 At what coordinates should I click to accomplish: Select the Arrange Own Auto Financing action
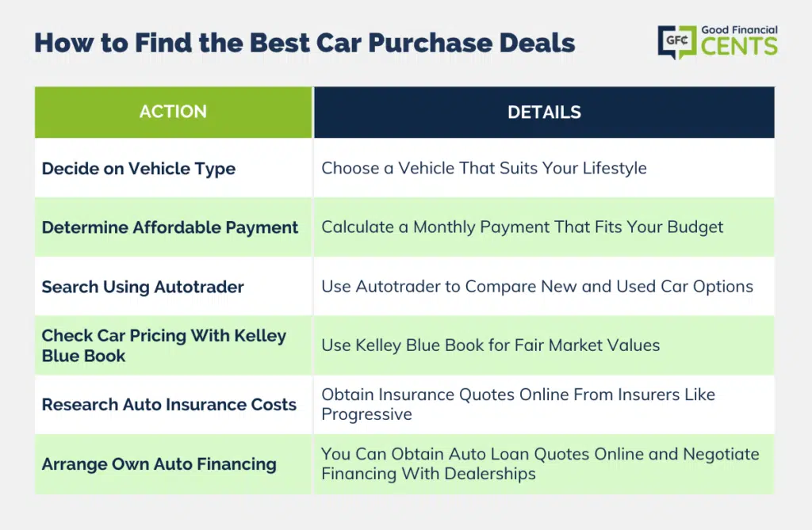coord(159,463)
